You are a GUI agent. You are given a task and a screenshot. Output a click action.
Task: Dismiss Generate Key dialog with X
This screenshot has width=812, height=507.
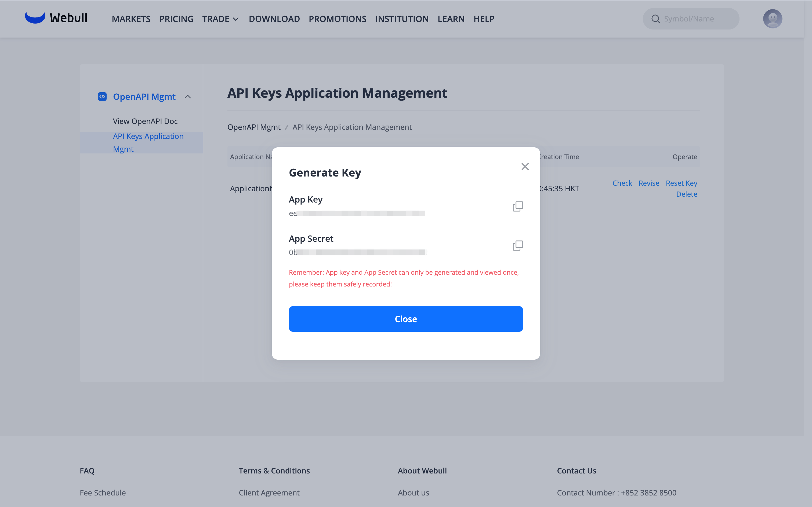(x=525, y=167)
